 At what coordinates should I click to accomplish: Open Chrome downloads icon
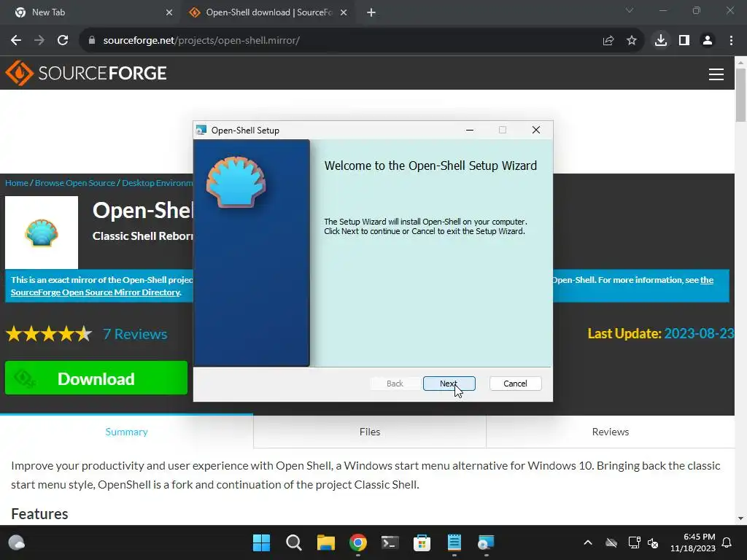[x=660, y=41]
